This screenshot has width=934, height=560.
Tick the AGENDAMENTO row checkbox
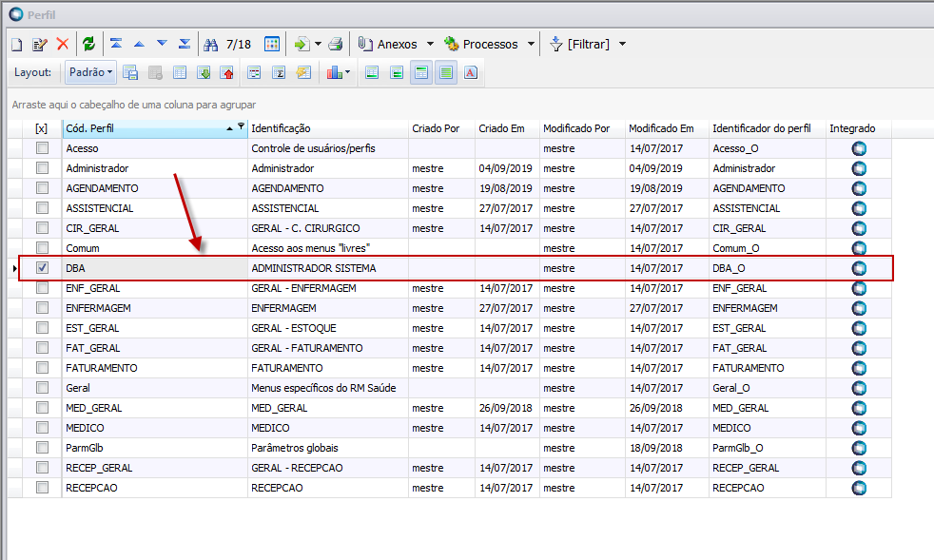pyautogui.click(x=42, y=187)
